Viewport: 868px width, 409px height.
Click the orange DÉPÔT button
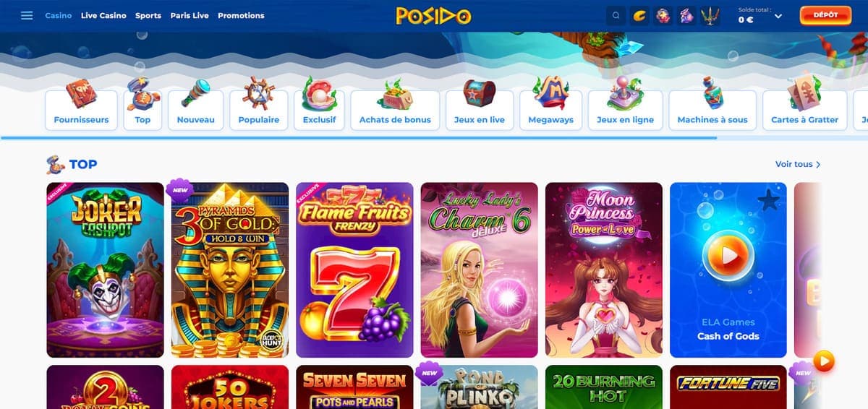[x=825, y=15]
